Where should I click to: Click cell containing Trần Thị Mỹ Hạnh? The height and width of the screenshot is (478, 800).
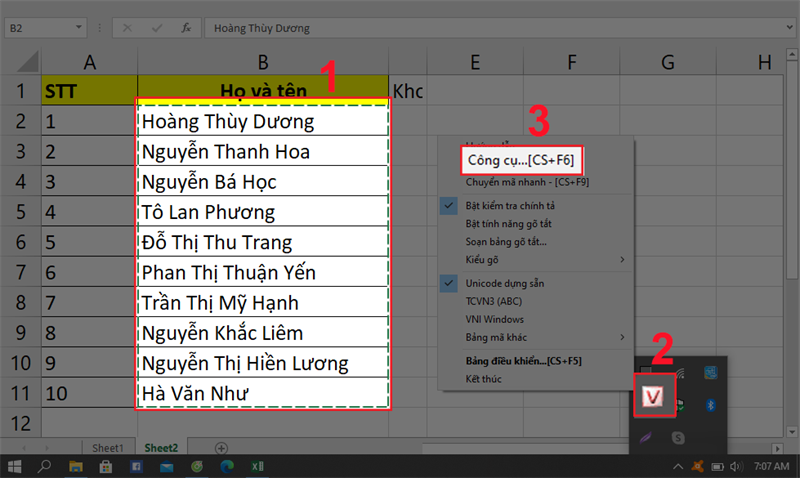coord(263,303)
